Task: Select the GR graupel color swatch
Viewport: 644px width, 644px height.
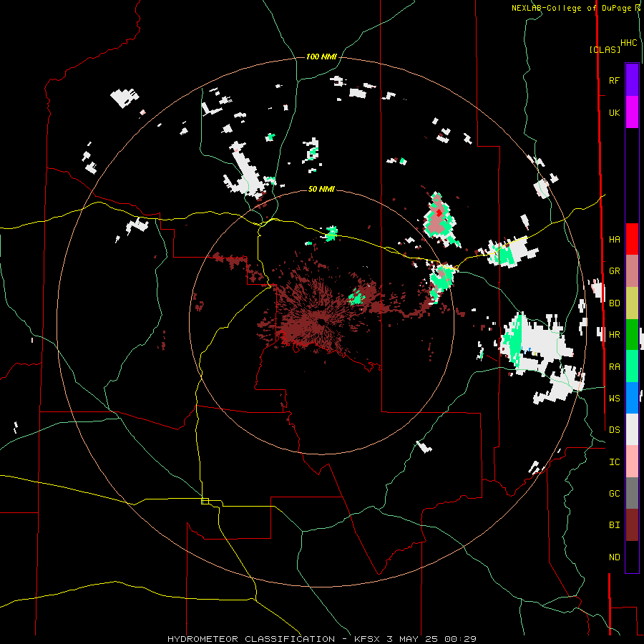Action: coord(632,271)
